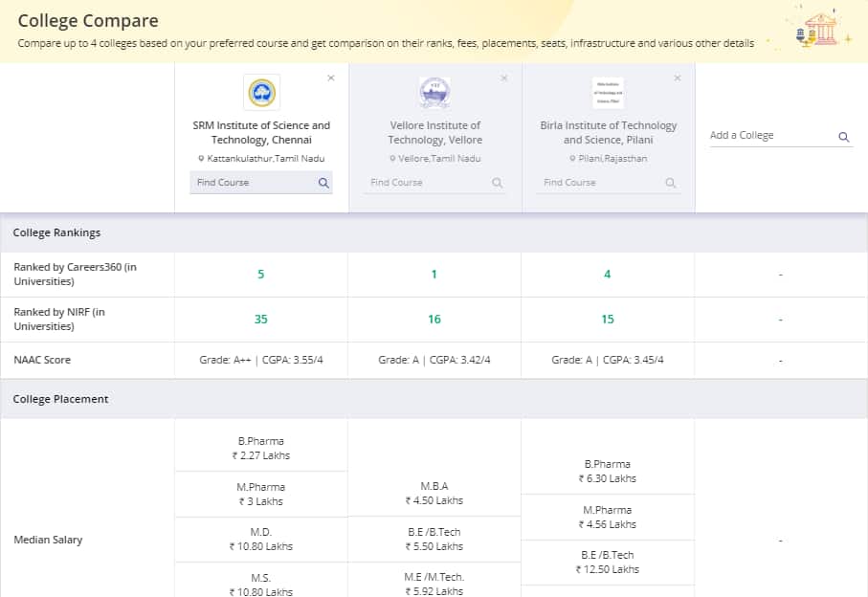Screen dimensions: 868x597
Task: Click SRM M.Pharma ₹3 Lakhs cell
Action: coord(260,495)
